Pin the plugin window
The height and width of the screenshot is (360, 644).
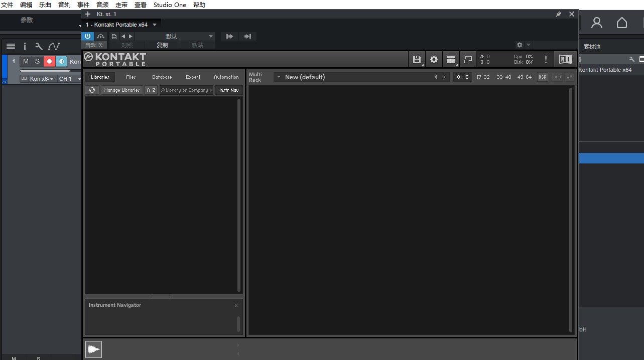[558, 14]
